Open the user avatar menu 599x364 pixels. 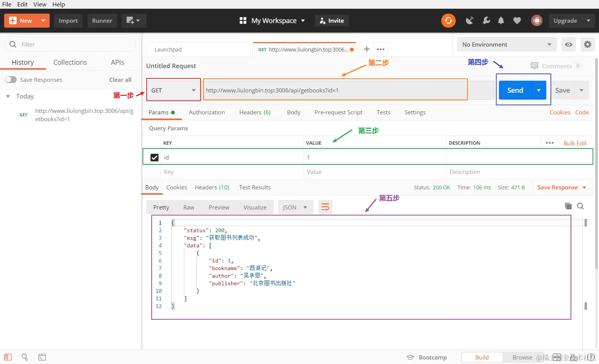[x=536, y=20]
